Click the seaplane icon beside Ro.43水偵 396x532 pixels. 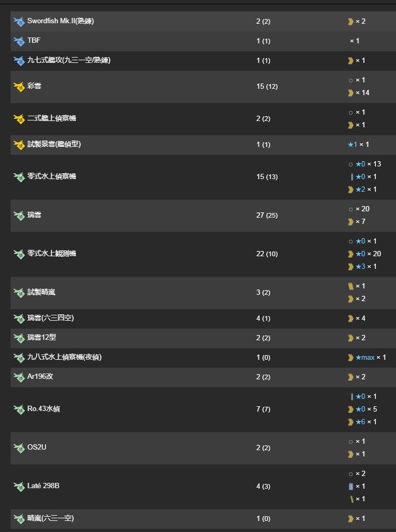[19, 409]
